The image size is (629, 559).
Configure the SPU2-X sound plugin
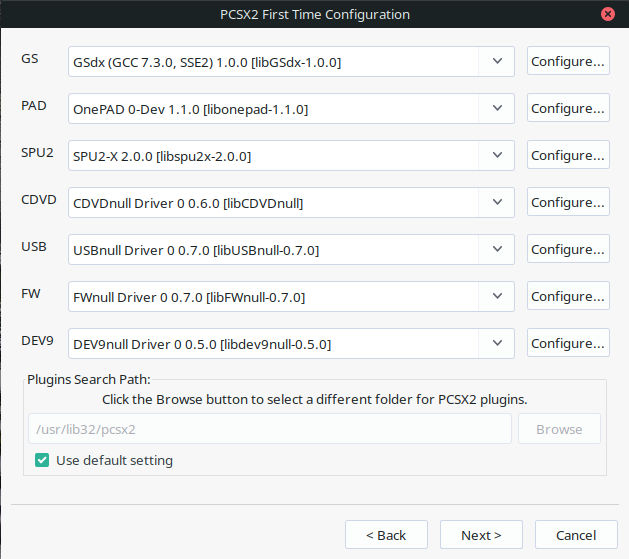[x=567, y=155]
